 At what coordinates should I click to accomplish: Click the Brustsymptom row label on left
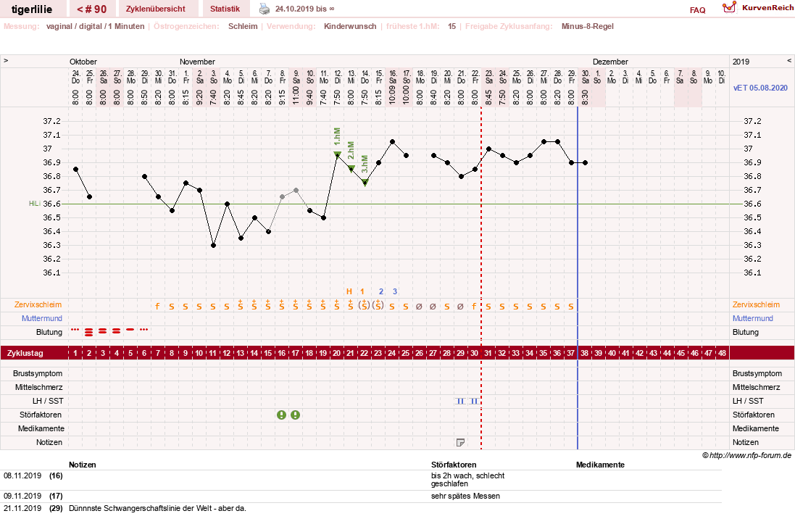point(38,374)
